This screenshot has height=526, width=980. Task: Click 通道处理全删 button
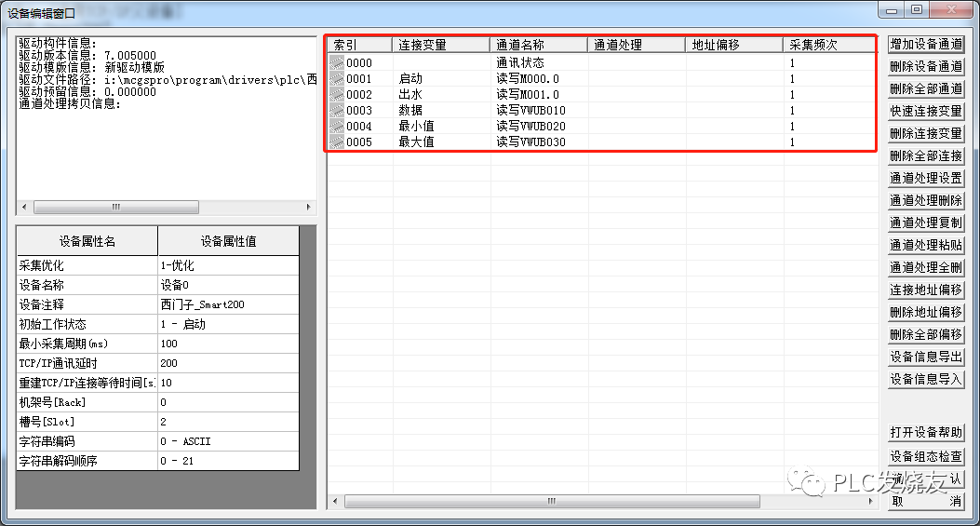tap(926, 268)
